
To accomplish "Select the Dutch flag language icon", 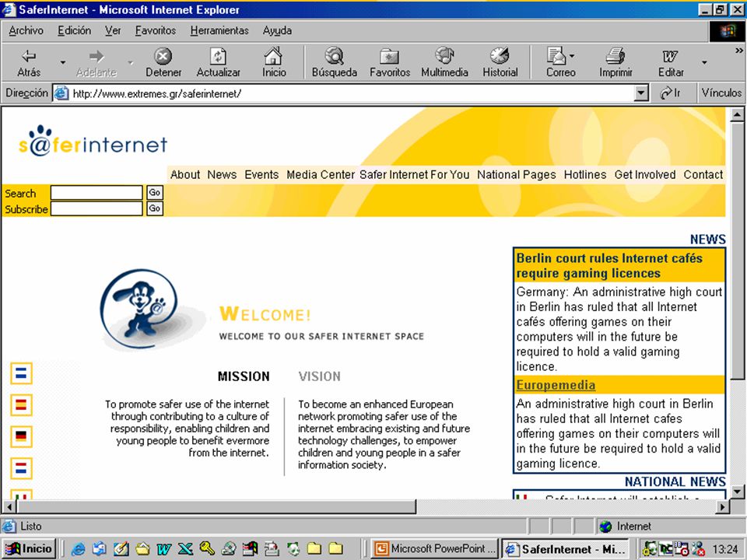I will click(21, 468).
